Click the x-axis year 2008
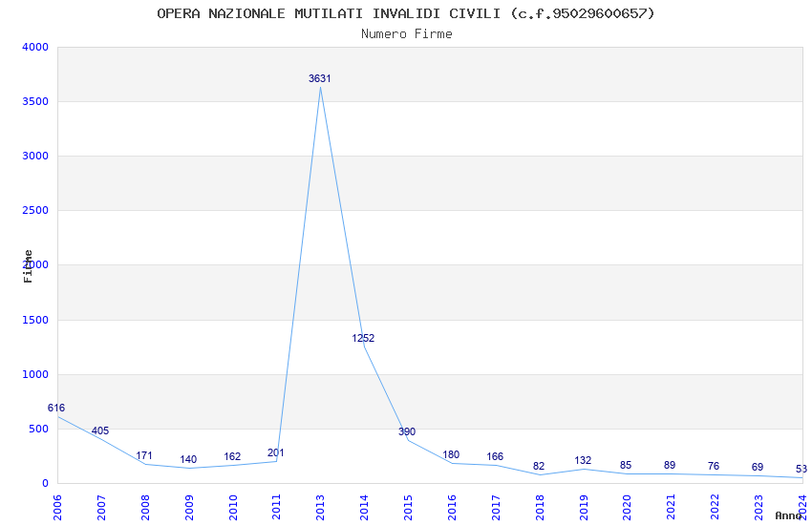Image resolution: width=812 pixels, height=525 pixels. pyautogui.click(x=145, y=508)
